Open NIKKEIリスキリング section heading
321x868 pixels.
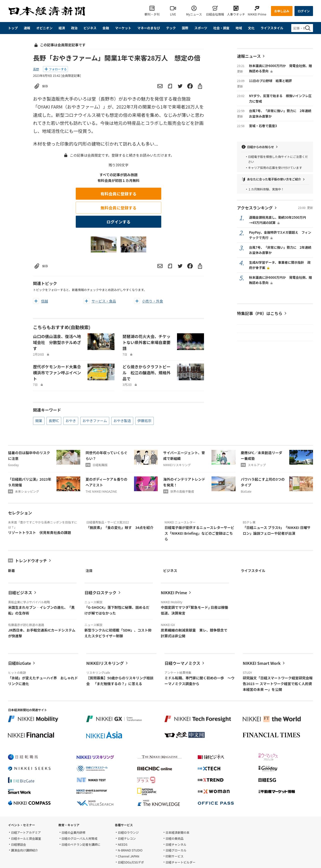tap(107, 663)
